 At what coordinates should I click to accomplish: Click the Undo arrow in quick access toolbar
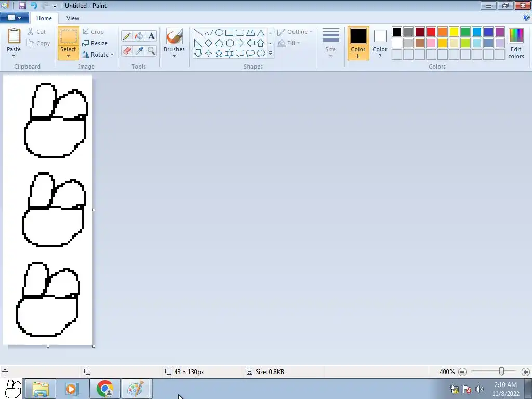click(34, 5)
